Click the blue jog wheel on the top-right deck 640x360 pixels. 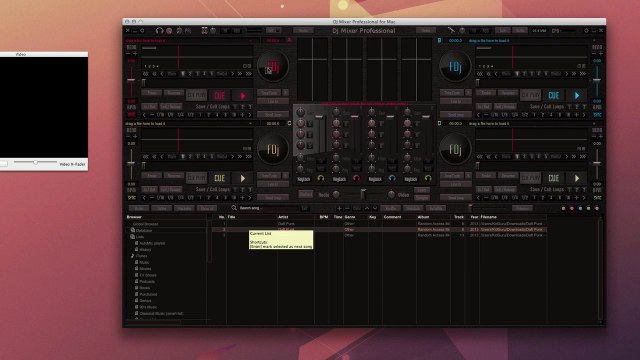pos(455,67)
